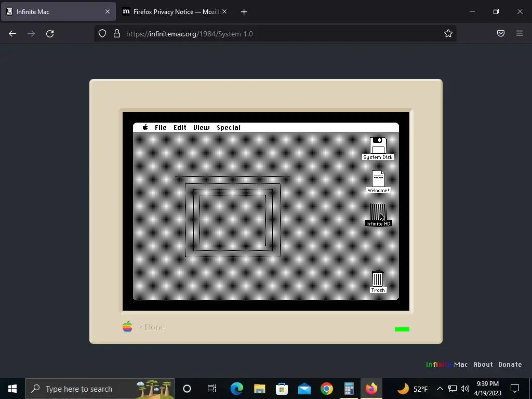Click the Firefox taskbar icon
This screenshot has height=399, width=532.
[x=371, y=389]
